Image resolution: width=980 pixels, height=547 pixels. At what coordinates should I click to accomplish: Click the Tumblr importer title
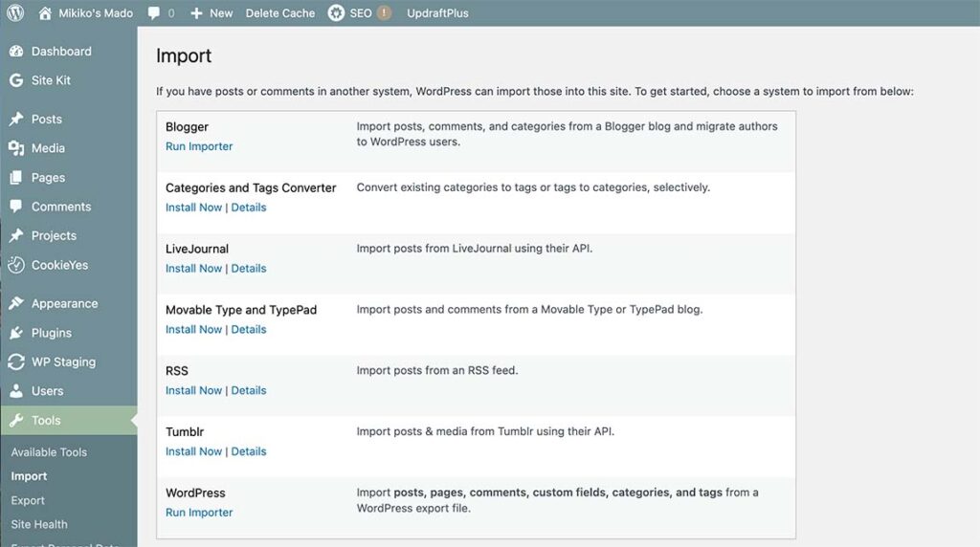(x=185, y=431)
